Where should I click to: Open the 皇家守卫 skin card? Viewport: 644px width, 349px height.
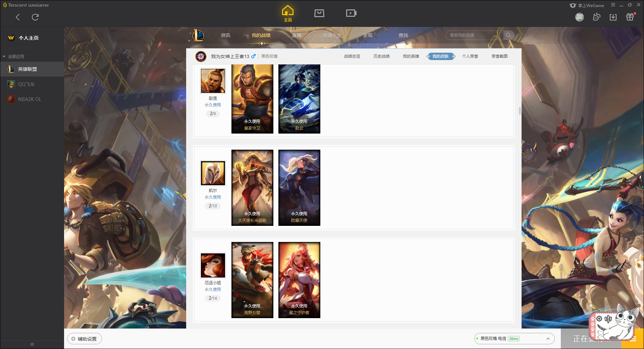[252, 99]
